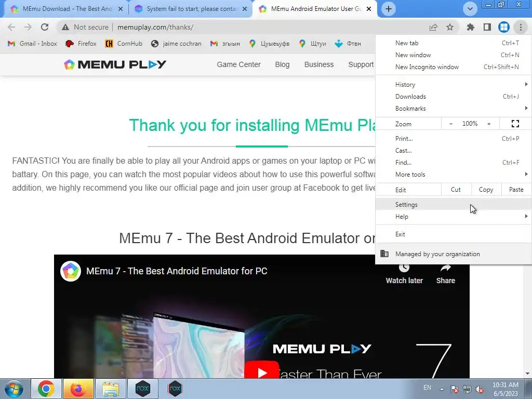Click Copy in the Edit row
This screenshot has width=532, height=399.
point(486,190)
